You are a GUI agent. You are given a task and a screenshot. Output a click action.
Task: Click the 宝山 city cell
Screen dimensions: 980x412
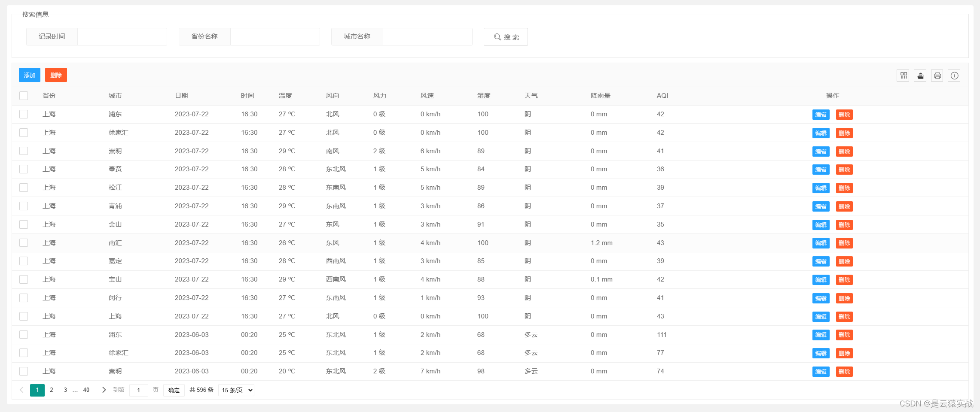tap(115, 279)
